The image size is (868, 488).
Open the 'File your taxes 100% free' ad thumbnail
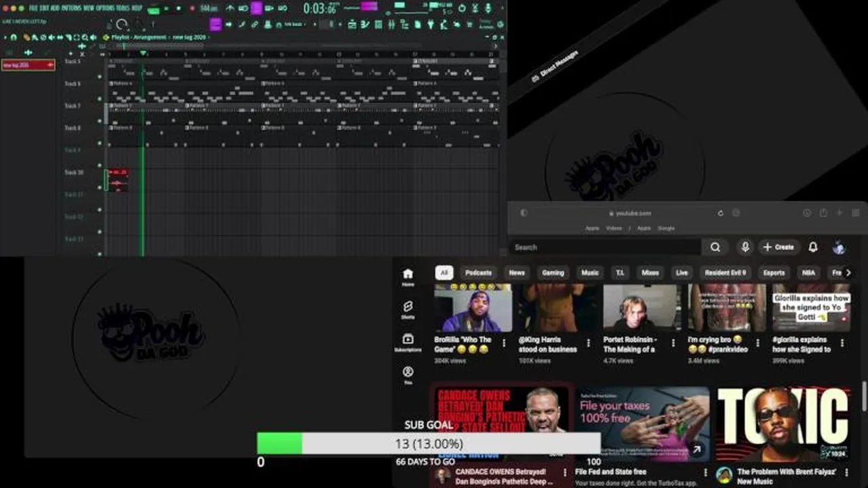[642, 424]
